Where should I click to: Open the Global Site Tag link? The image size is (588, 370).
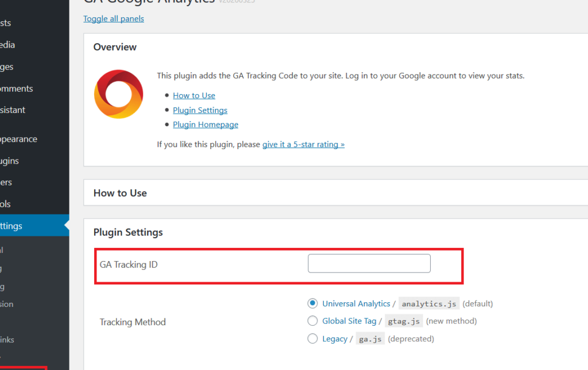pos(349,321)
